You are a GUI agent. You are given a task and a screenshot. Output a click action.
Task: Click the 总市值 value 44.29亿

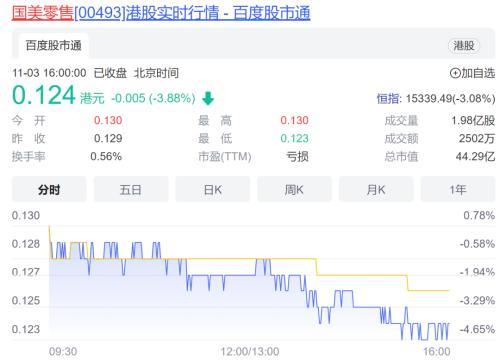(x=475, y=156)
